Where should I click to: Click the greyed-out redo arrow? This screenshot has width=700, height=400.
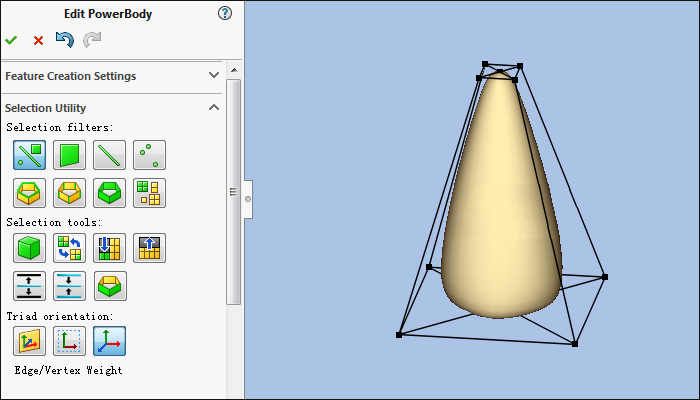[92, 40]
